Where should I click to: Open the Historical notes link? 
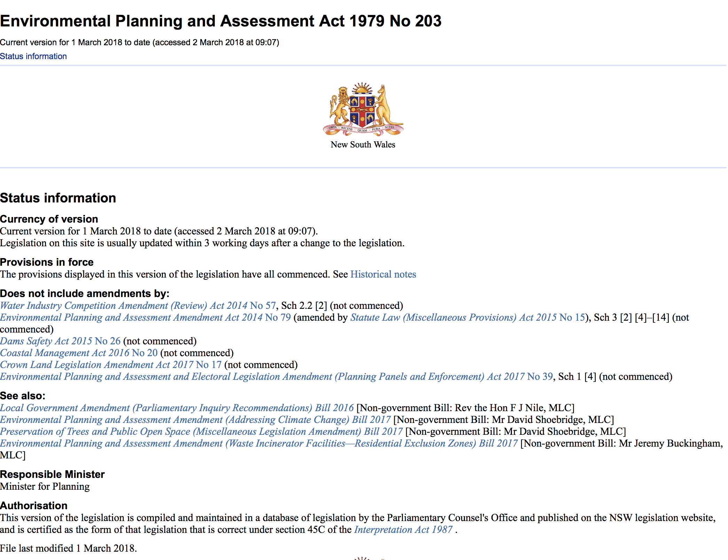(x=383, y=274)
